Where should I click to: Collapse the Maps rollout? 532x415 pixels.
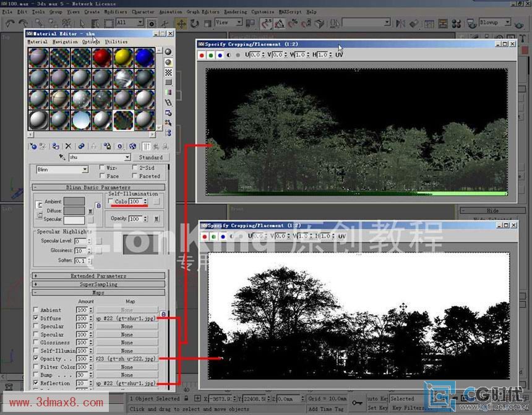(x=98, y=293)
